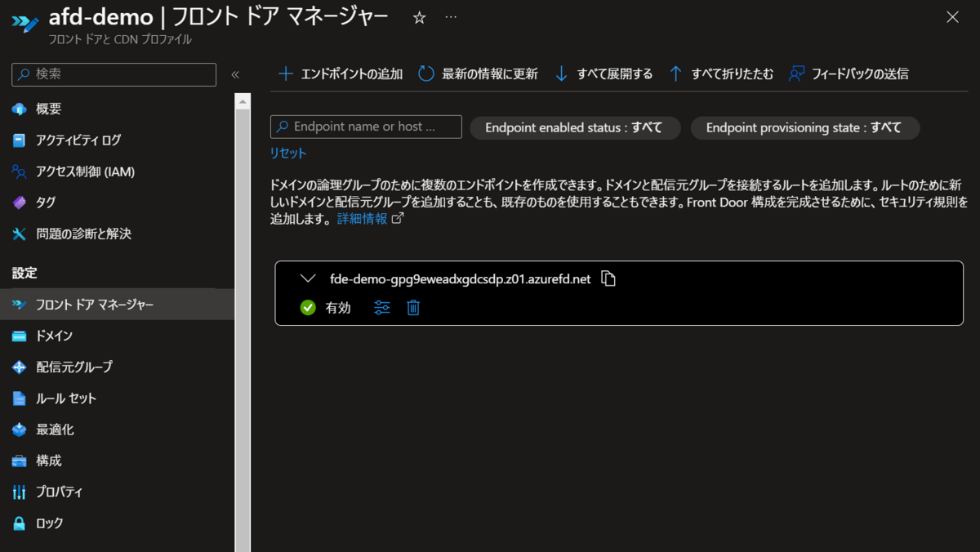The image size is (980, 552).
Task: Click the 問題の診断と解決 wrench icon
Action: (20, 234)
